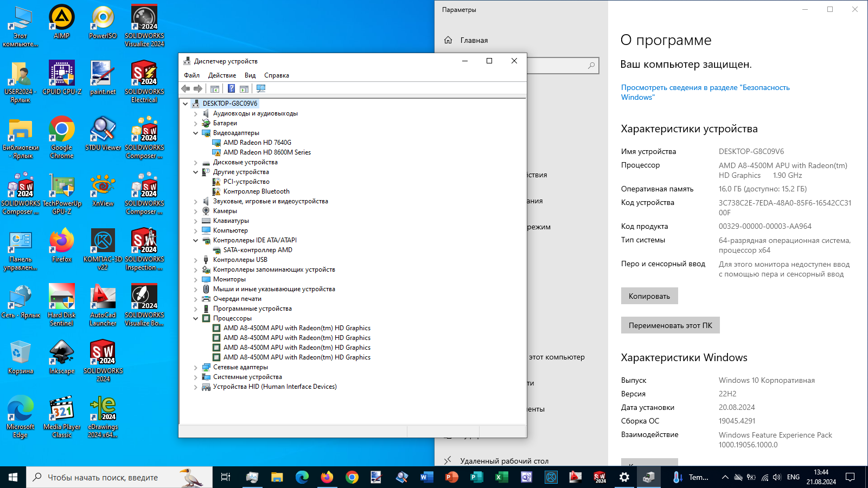This screenshot has height=488, width=868.
Task: Select SATA-контроллер AMD entry
Action: 258,250
